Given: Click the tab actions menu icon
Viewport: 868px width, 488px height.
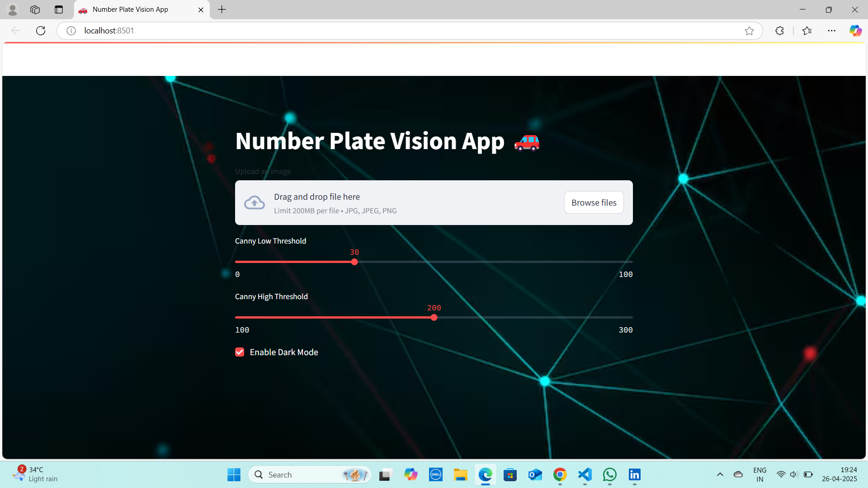Looking at the screenshot, I should click(x=59, y=9).
